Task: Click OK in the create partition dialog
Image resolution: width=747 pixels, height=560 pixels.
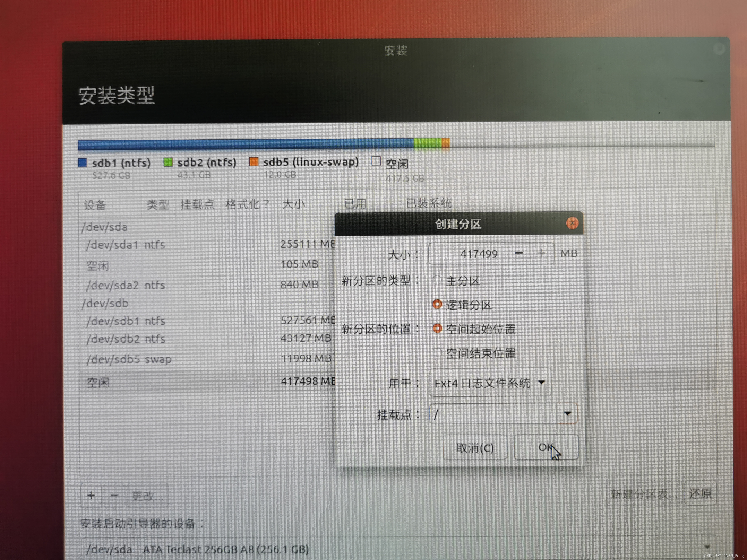Action: coord(546,447)
